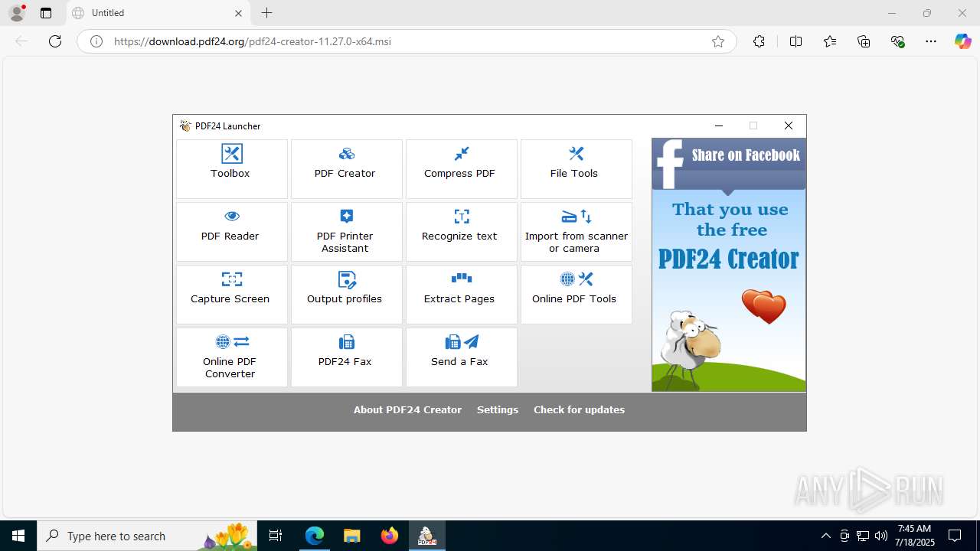The height and width of the screenshot is (551, 980).
Task: Launch PDF Reader tile
Action: [x=231, y=232]
